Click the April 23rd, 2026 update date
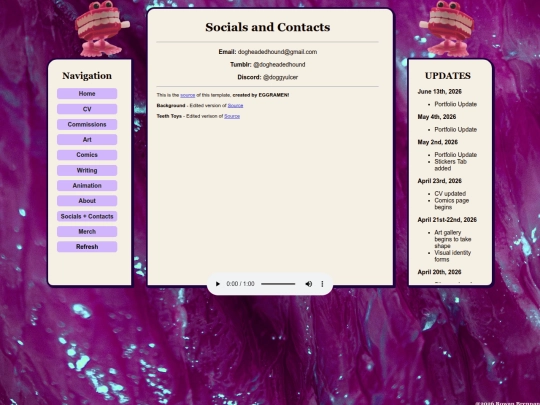 point(439,181)
